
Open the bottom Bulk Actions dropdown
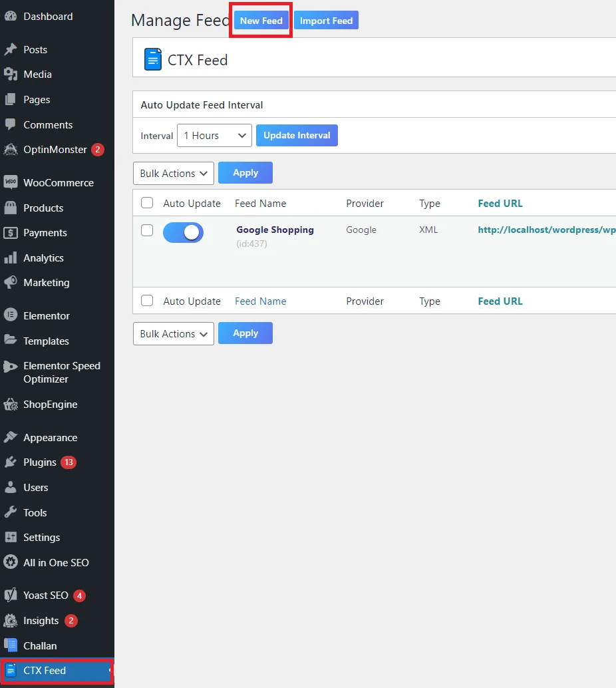pyautogui.click(x=174, y=333)
